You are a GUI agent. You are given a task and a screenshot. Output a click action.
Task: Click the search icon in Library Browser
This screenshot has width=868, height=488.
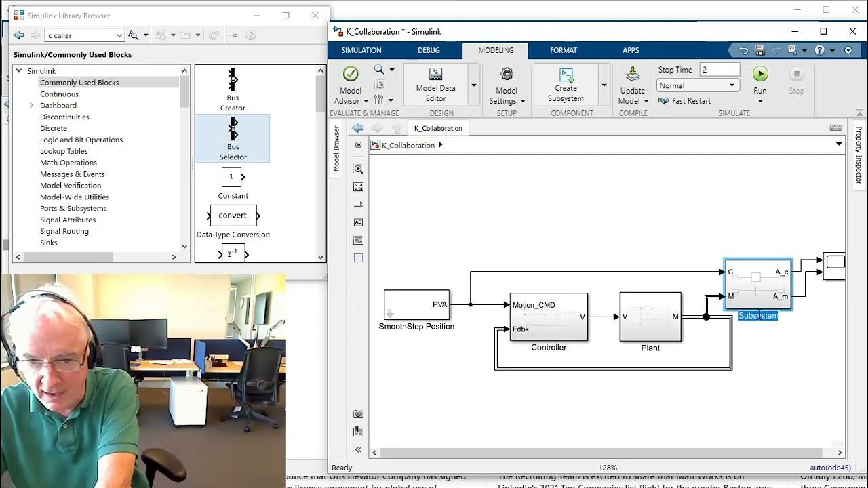[x=133, y=35]
